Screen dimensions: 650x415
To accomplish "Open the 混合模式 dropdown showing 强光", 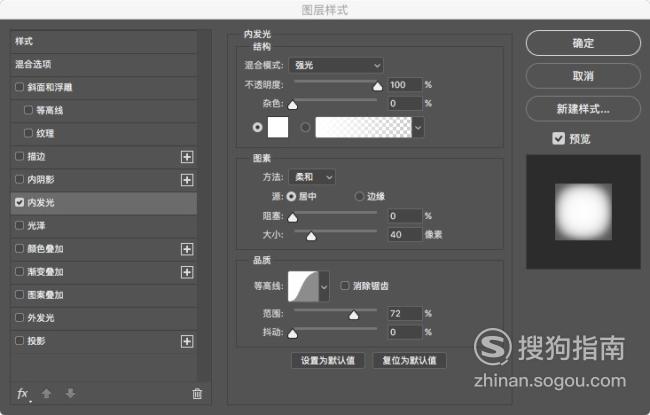I will tap(336, 65).
